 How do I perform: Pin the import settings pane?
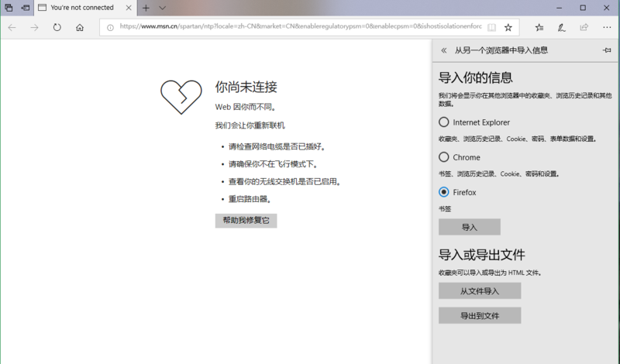pyautogui.click(x=607, y=50)
